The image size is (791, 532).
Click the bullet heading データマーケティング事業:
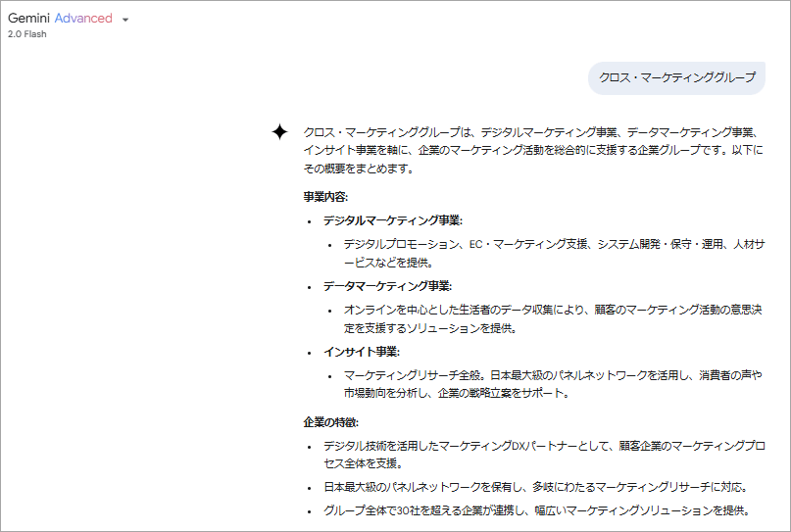[x=387, y=286]
